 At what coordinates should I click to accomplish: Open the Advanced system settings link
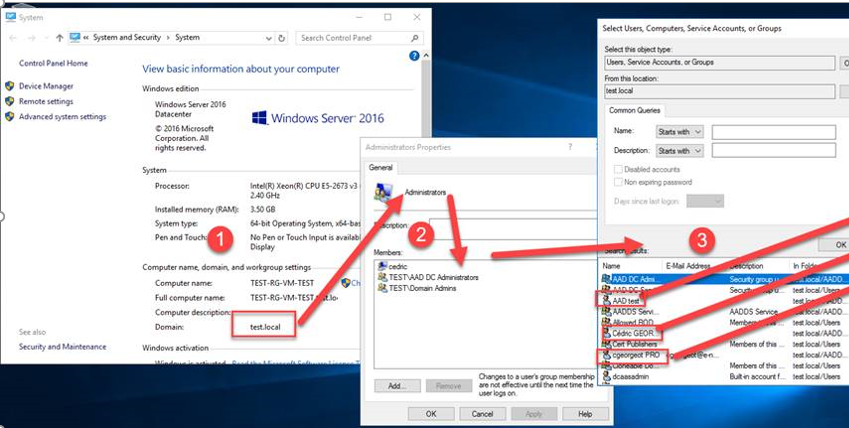click(62, 116)
